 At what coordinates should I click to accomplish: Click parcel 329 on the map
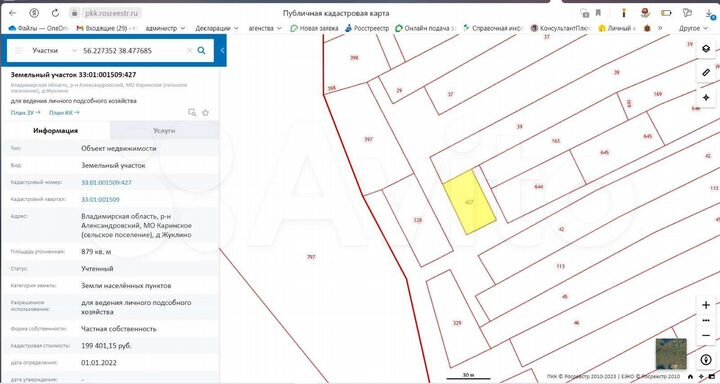[457, 323]
